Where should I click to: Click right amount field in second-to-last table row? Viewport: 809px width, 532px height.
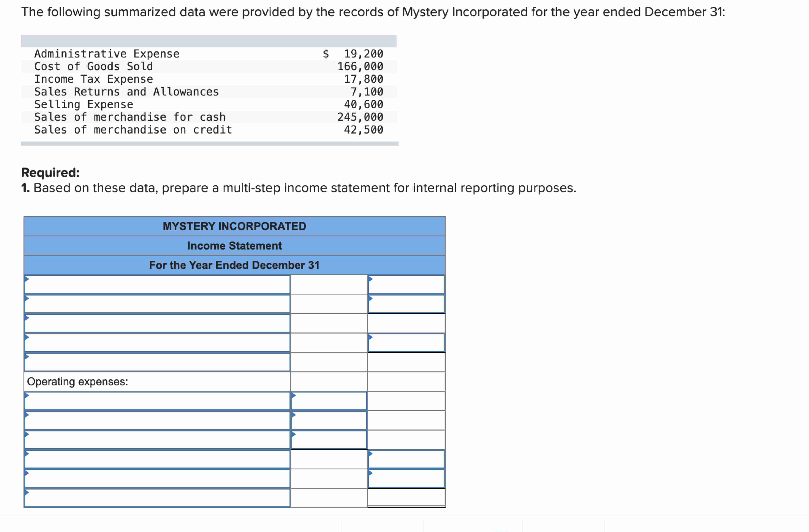406,479
